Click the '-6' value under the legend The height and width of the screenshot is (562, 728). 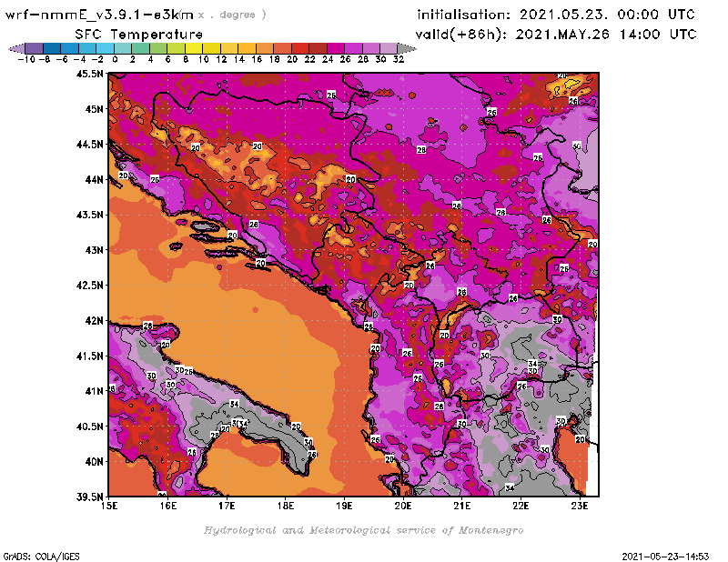tap(61, 59)
